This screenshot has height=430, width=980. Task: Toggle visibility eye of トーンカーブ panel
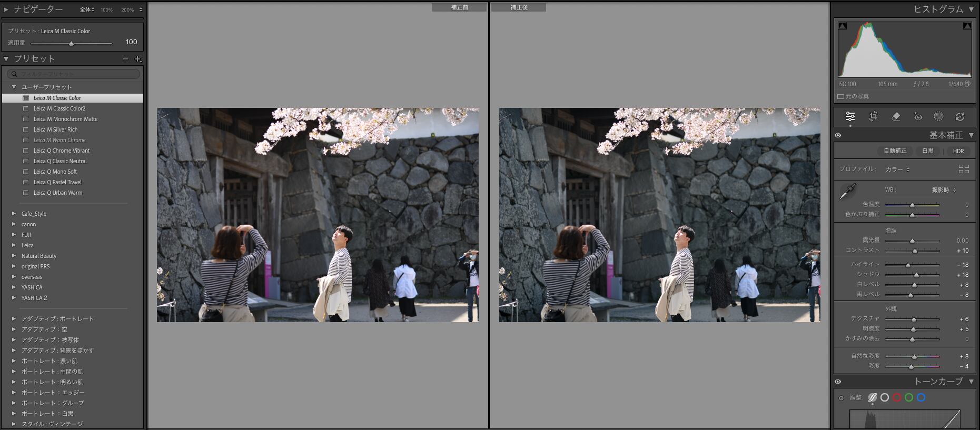click(x=838, y=382)
